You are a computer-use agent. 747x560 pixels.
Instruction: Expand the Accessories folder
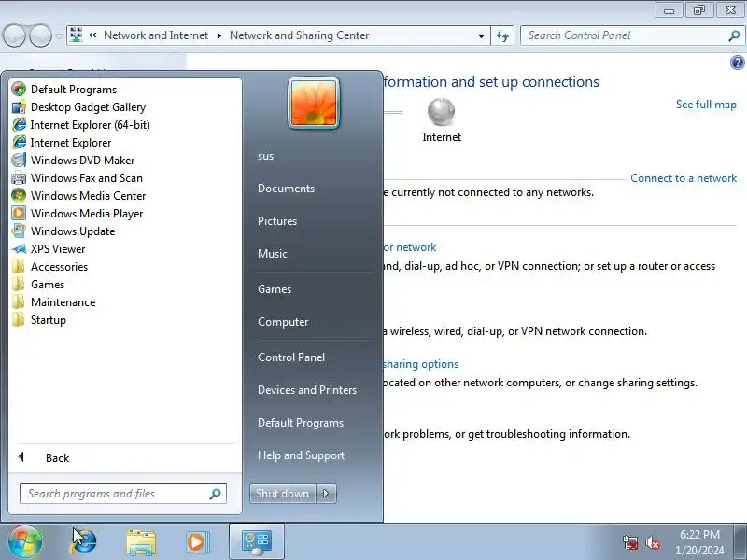pos(50,267)
